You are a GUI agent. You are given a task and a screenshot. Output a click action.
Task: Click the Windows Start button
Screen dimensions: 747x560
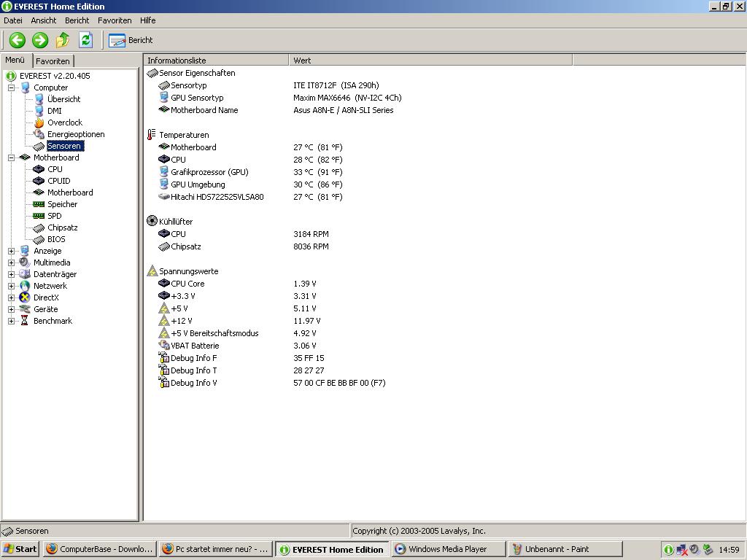(x=20, y=549)
